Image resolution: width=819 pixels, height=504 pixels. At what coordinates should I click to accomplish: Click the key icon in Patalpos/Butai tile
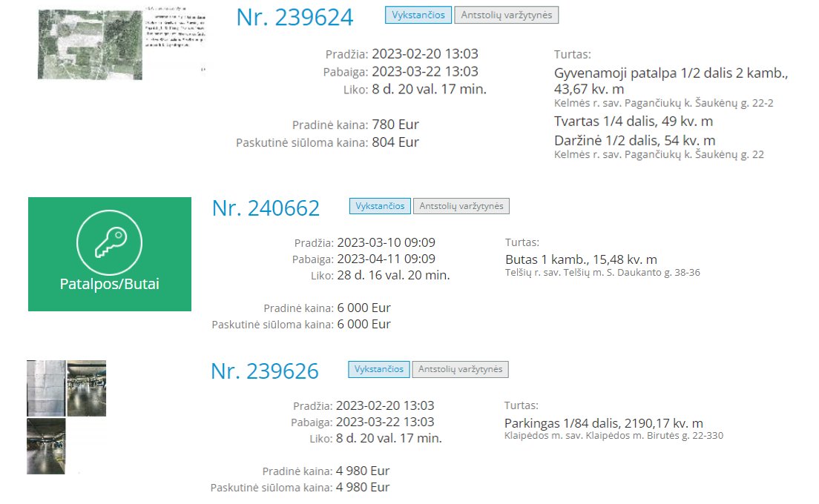point(109,242)
